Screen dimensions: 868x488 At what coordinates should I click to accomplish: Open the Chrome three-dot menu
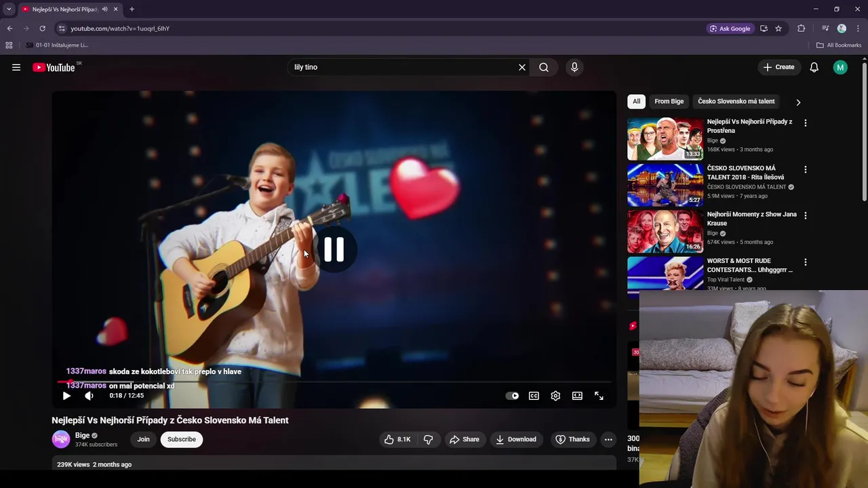click(x=858, y=28)
